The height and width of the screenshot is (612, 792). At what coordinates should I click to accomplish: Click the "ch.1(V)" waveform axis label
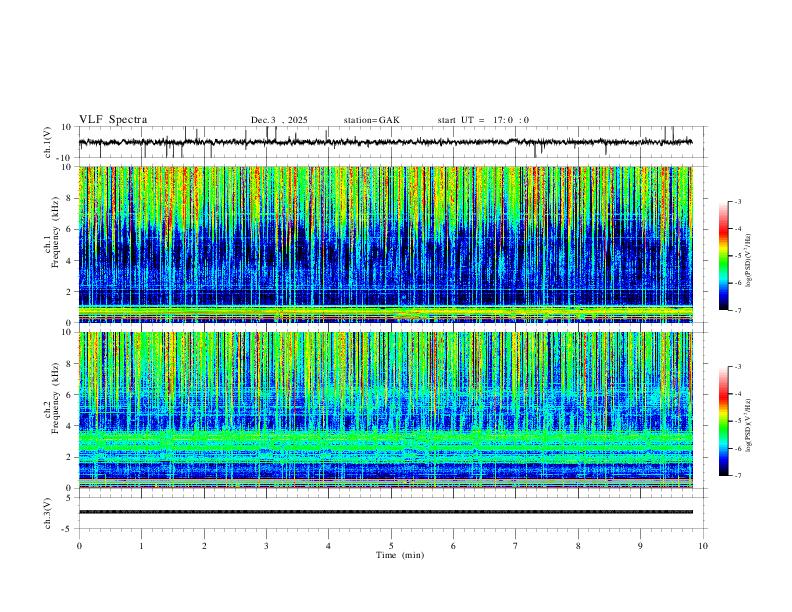coord(48,142)
